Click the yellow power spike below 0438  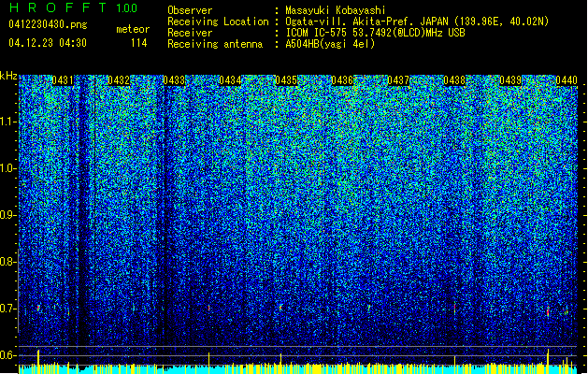[x=455, y=361]
